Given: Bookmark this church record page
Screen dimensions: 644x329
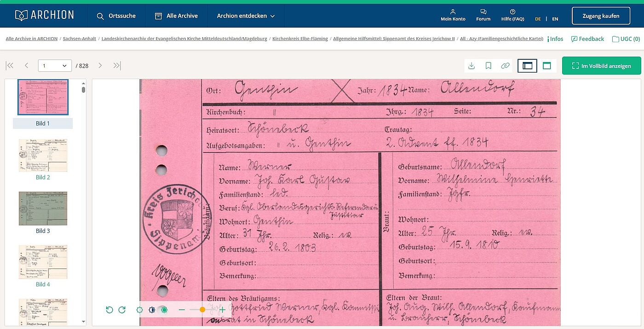Looking at the screenshot, I should click(x=489, y=66).
